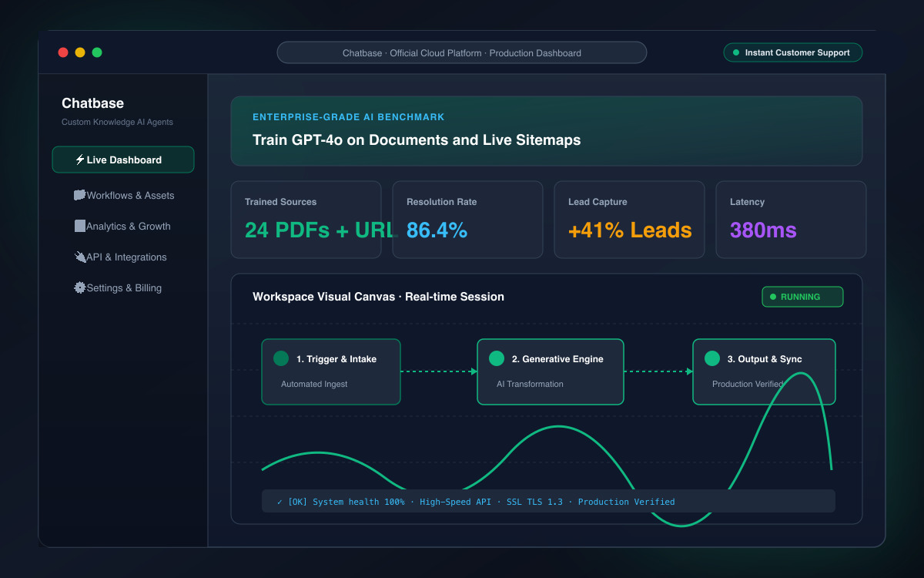924x578 pixels.
Task: Click the folder icon beside Workflows & Assets
Action: [79, 195]
